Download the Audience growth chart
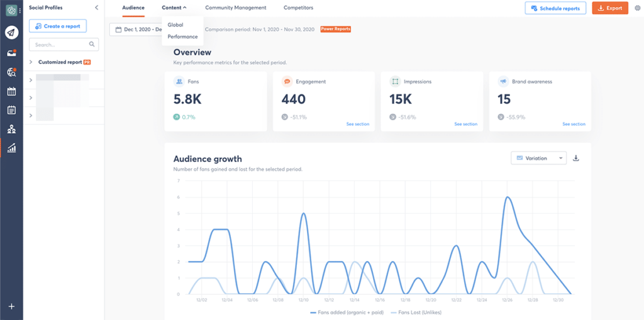Screen dimensions: 644x320 [x=575, y=158]
